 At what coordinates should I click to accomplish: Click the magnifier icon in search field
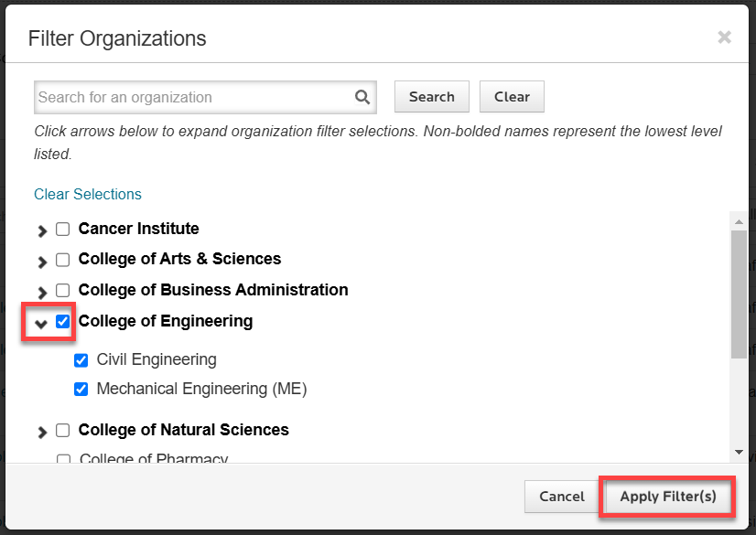[x=362, y=97]
